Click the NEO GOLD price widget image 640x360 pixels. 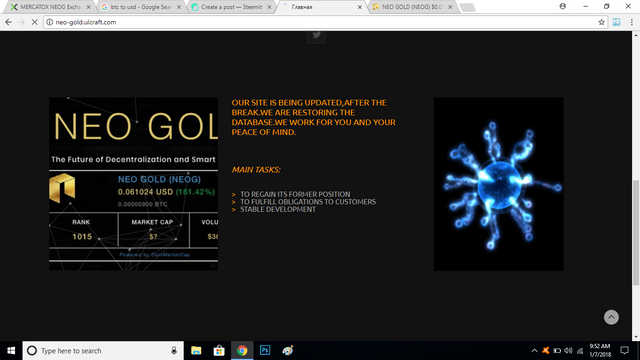133,184
